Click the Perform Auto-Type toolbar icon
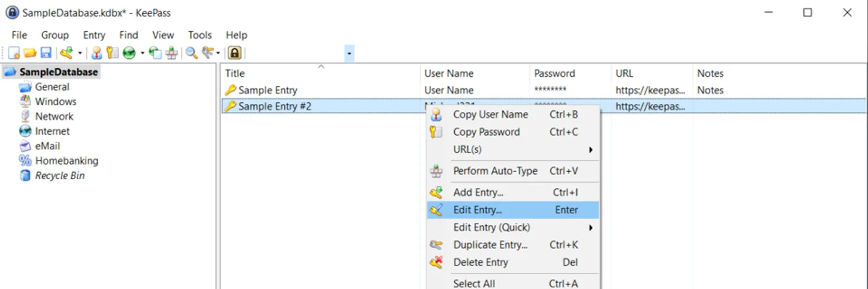 tap(171, 53)
